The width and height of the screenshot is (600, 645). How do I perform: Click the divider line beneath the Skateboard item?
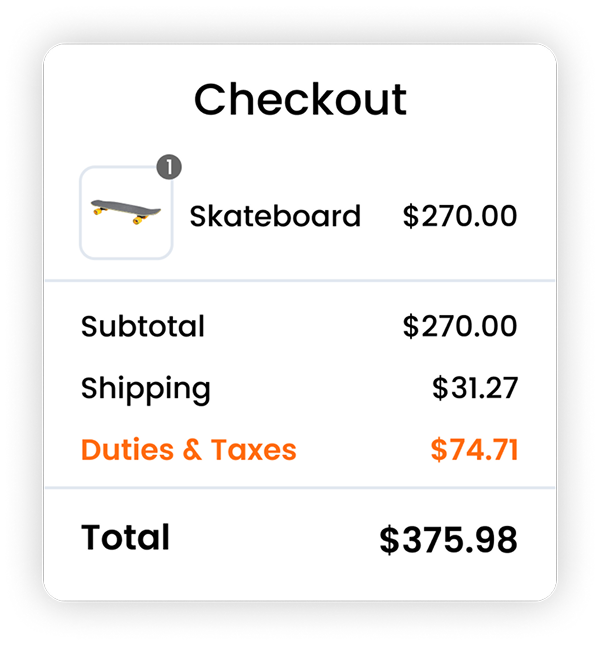(300, 281)
